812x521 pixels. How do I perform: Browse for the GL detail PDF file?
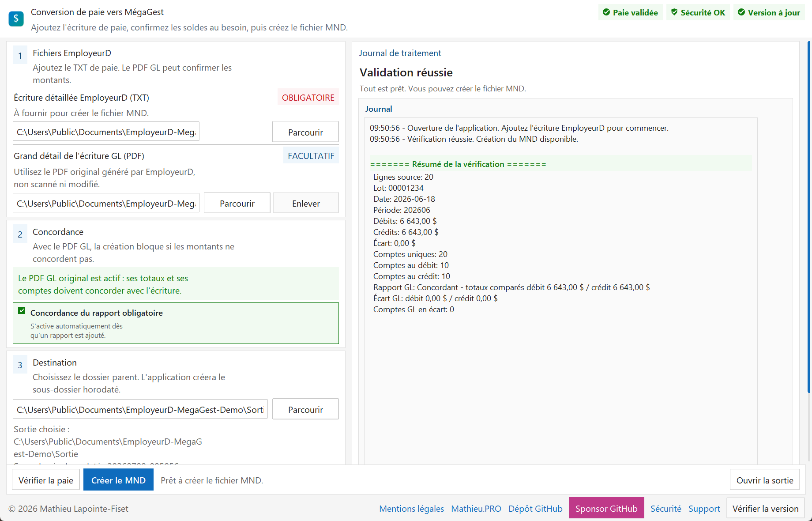coord(237,203)
